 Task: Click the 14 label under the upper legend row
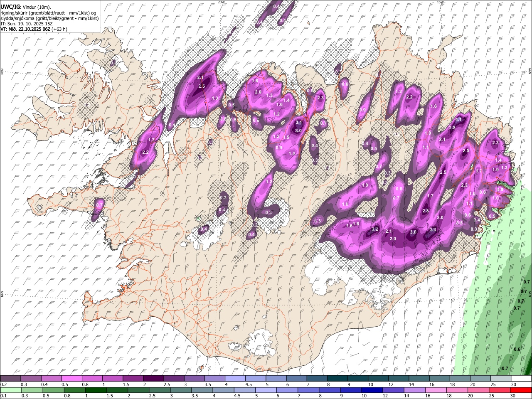pyautogui.click(x=411, y=384)
